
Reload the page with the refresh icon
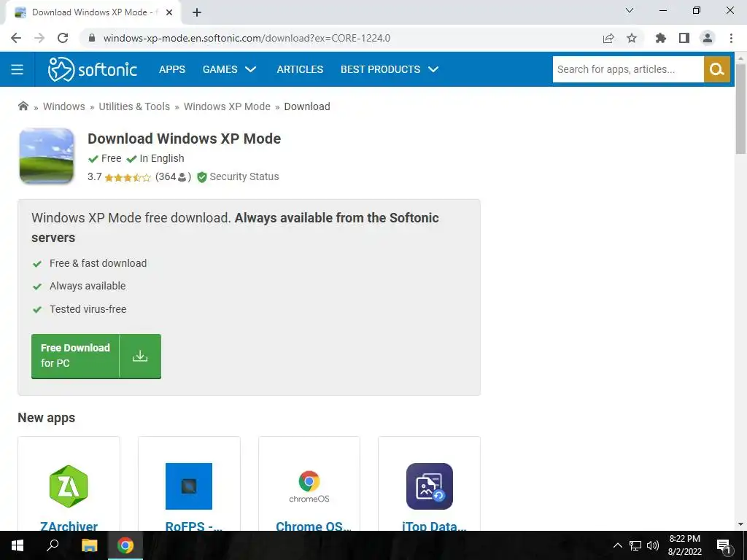pyautogui.click(x=63, y=38)
